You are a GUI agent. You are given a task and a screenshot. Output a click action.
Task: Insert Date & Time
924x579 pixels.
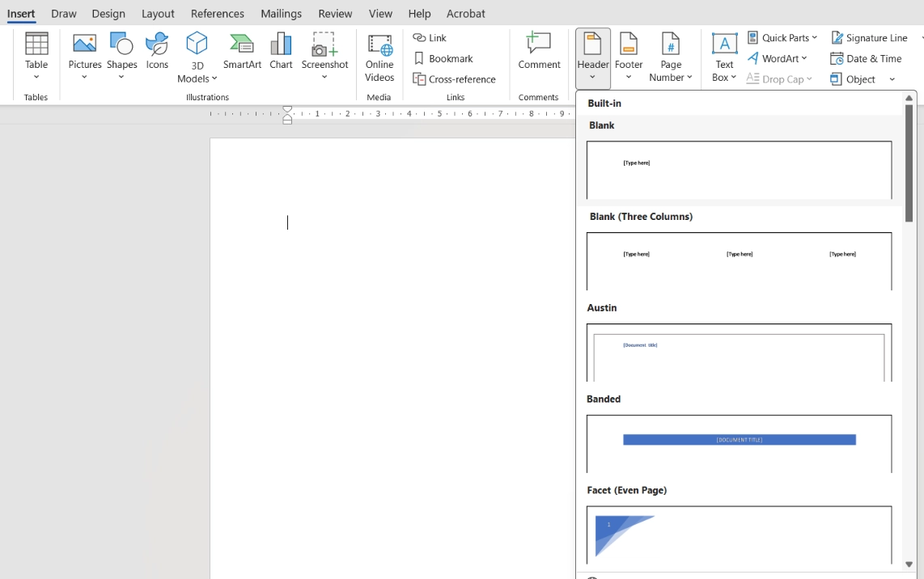[866, 58]
